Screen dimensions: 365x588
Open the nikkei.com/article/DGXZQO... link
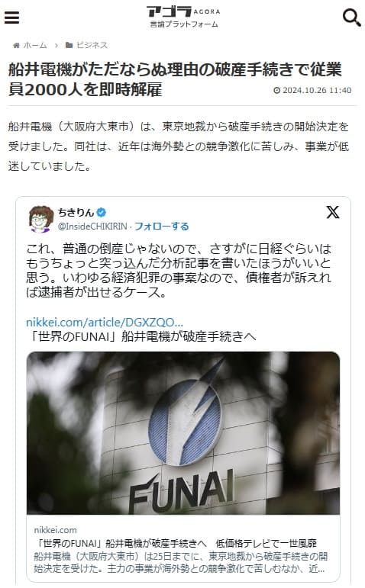(105, 322)
